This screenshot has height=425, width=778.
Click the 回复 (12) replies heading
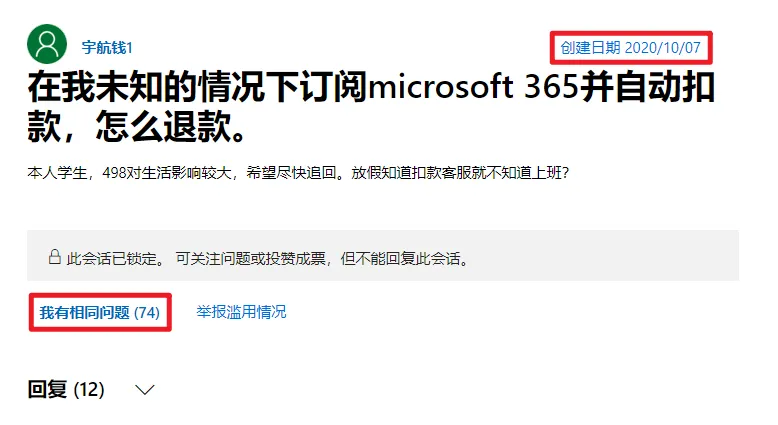[66, 390]
